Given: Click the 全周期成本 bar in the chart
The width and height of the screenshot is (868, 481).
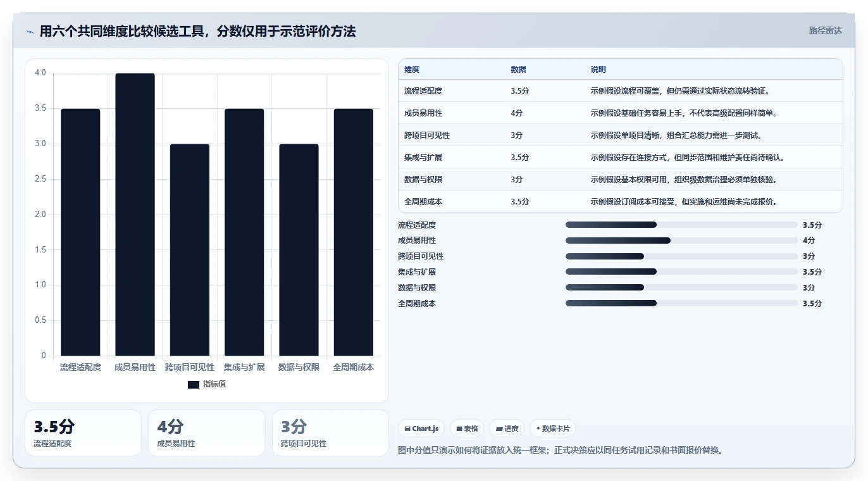Looking at the screenshot, I should tap(354, 232).
